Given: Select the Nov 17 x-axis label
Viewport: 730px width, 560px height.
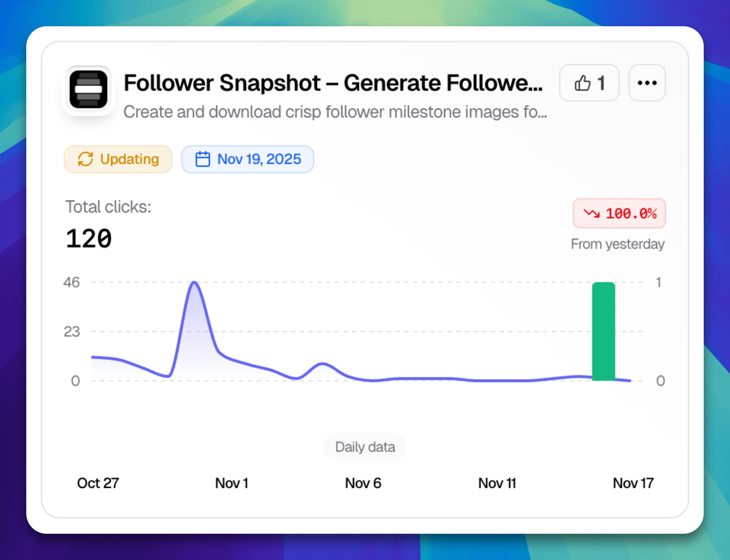Looking at the screenshot, I should point(633,483).
